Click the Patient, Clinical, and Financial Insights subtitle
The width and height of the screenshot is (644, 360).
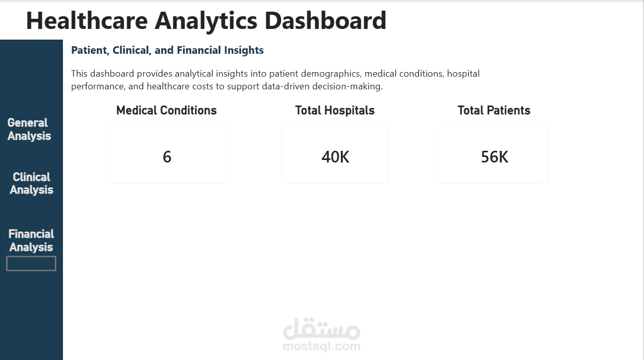click(x=167, y=50)
